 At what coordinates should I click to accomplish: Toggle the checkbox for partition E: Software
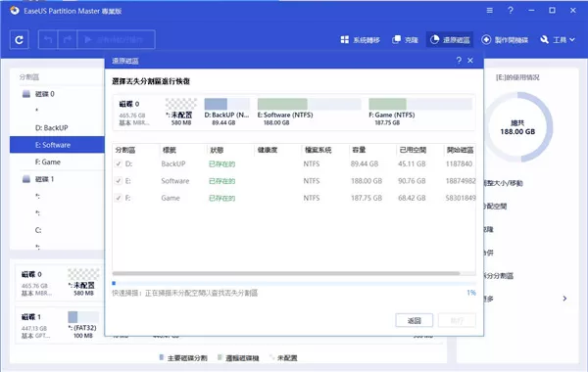(119, 181)
